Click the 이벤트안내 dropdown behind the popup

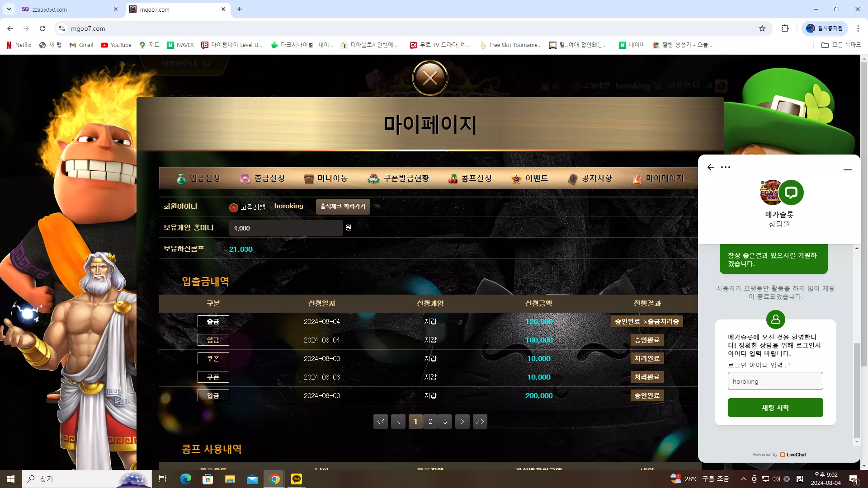[x=186, y=64]
